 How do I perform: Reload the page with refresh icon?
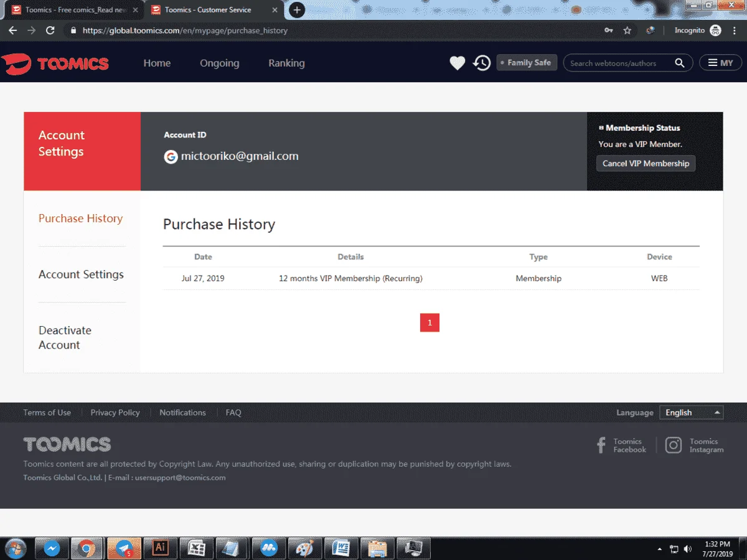(x=51, y=30)
